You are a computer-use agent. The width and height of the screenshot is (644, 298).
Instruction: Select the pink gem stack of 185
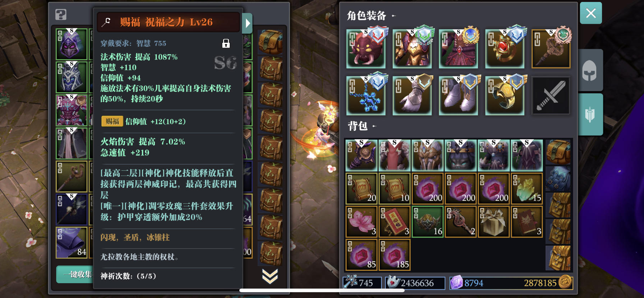395,255
